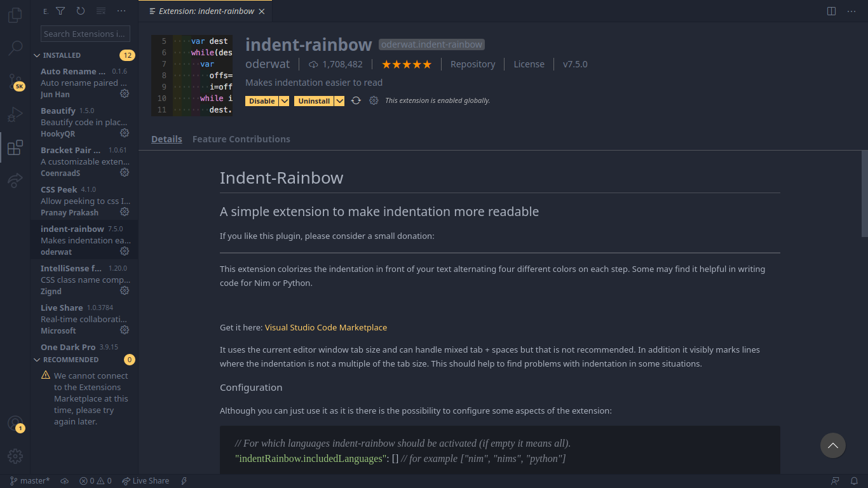Click the cloud publish icon in status bar
Screen dimensions: 868x488
64,481
